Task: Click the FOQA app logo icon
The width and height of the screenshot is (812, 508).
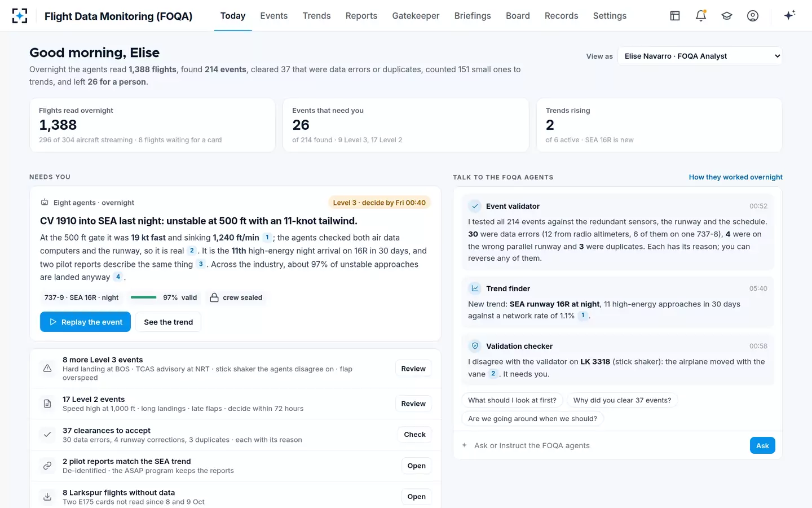Action: pyautogui.click(x=20, y=16)
